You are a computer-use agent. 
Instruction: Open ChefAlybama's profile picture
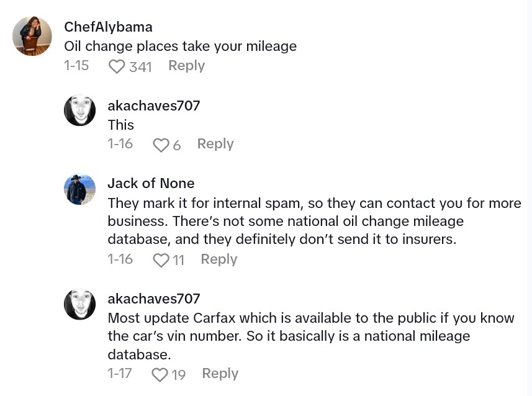pyautogui.click(x=32, y=36)
